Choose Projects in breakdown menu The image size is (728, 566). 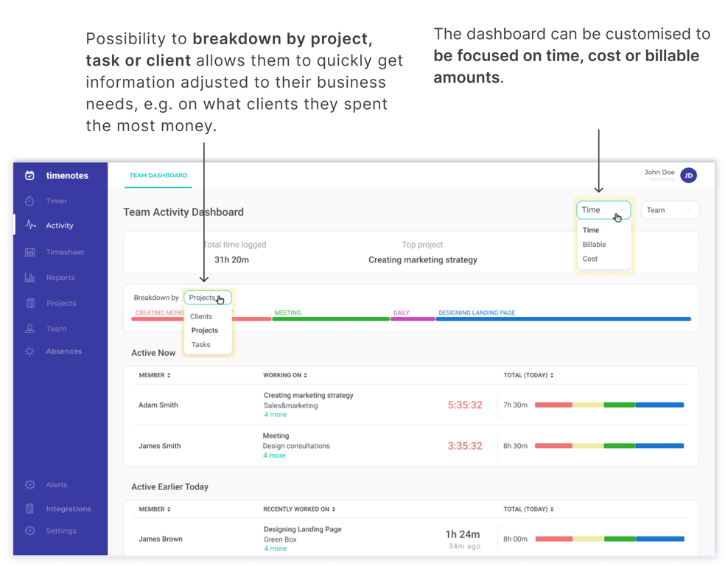205,331
